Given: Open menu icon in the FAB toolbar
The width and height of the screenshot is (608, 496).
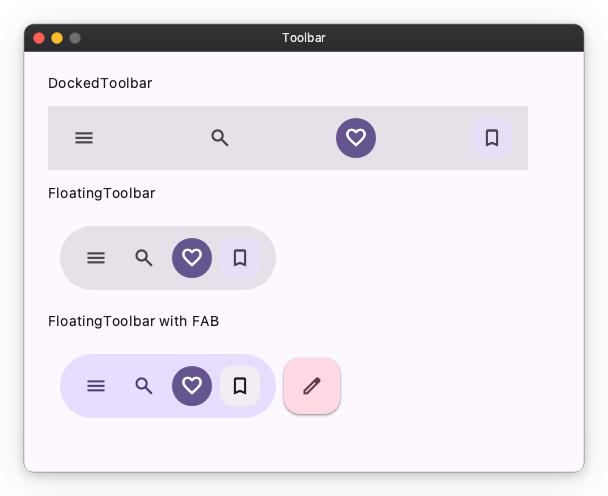Looking at the screenshot, I should (96, 386).
